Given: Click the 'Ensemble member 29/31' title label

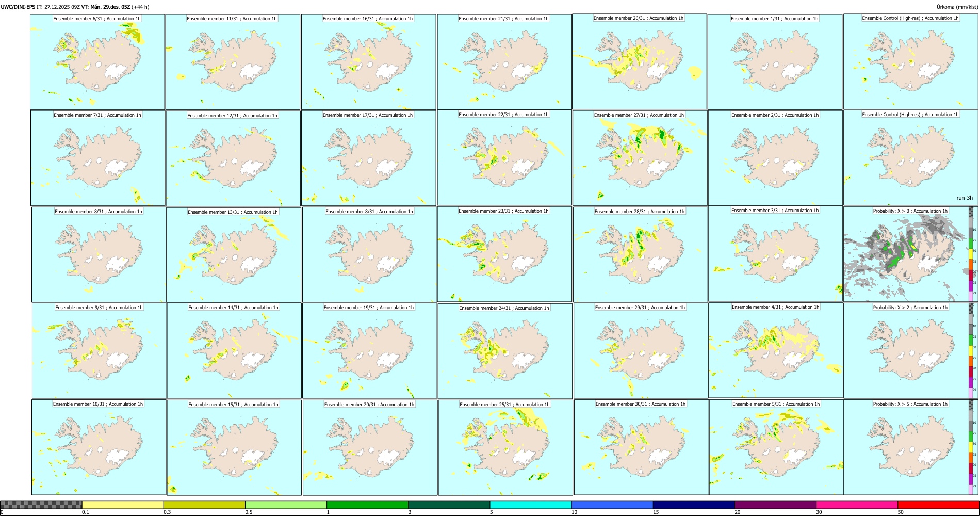Looking at the screenshot, I should coord(640,308).
